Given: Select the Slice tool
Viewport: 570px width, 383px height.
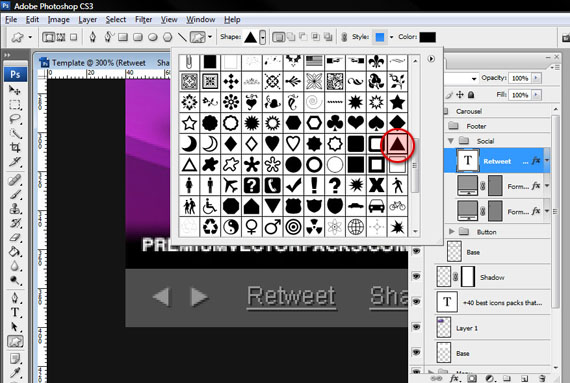Looking at the screenshot, I should click(x=15, y=162).
